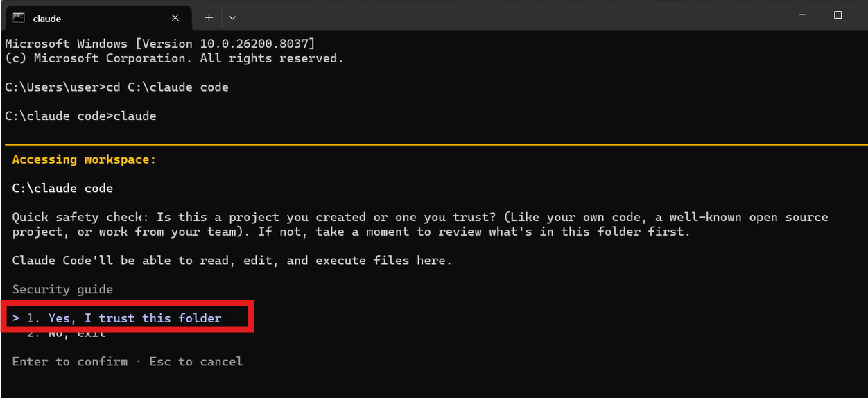This screenshot has width=868, height=398.
Task: Click the selection arrow before option 1
Action: coord(16,318)
